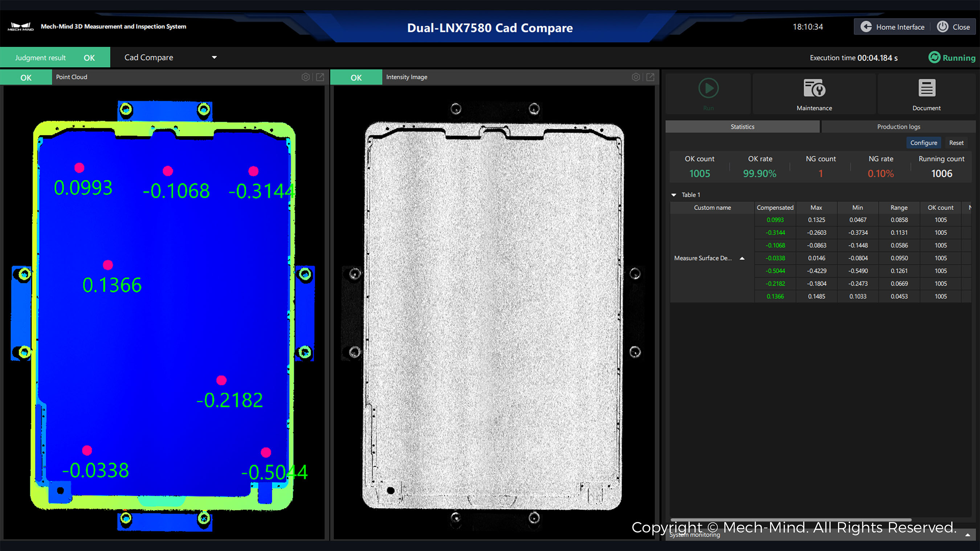Click the OK badge beside Intensity Image

pos(356,78)
